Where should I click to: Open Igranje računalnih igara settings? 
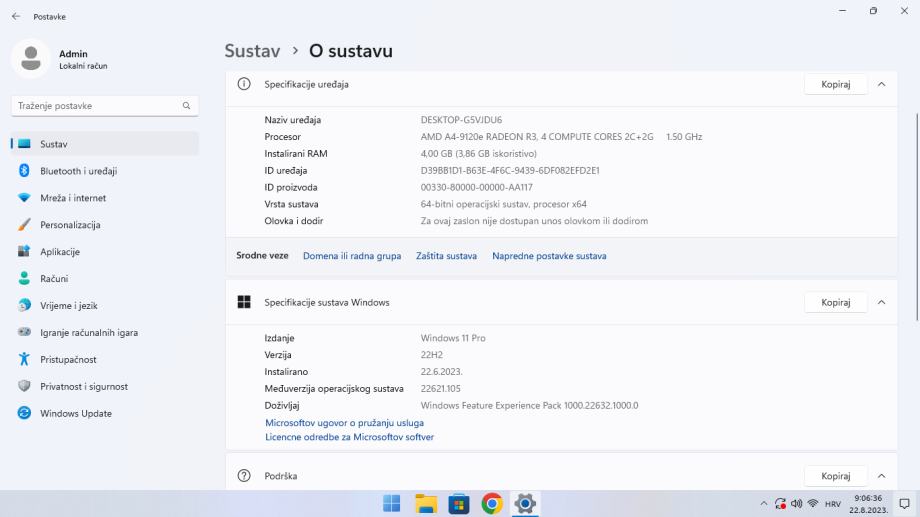[x=105, y=333]
